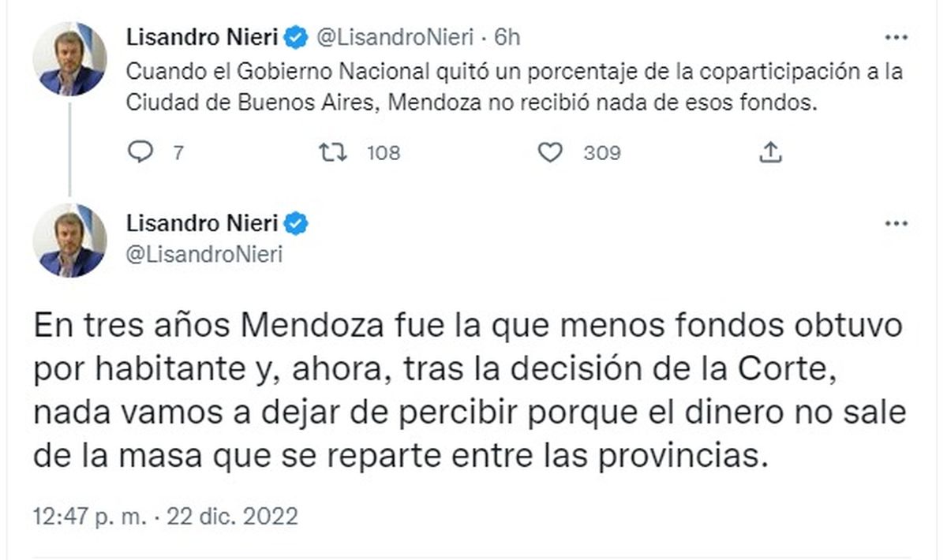Retweet the first tweet
Viewport: 947px width, 560px height.
click(x=338, y=153)
